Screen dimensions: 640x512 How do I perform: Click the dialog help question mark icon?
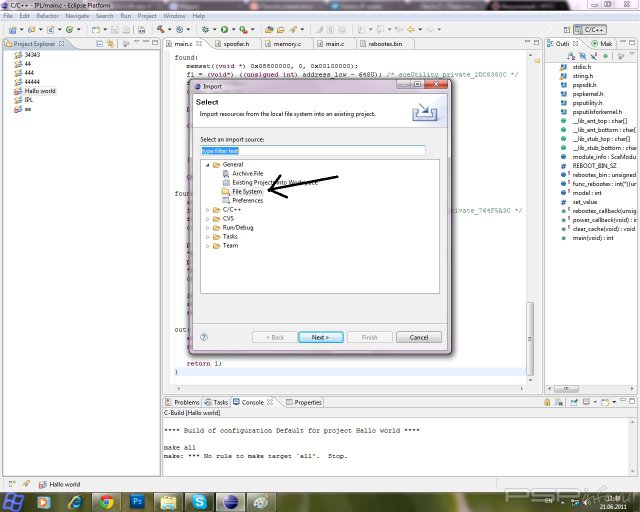point(204,337)
